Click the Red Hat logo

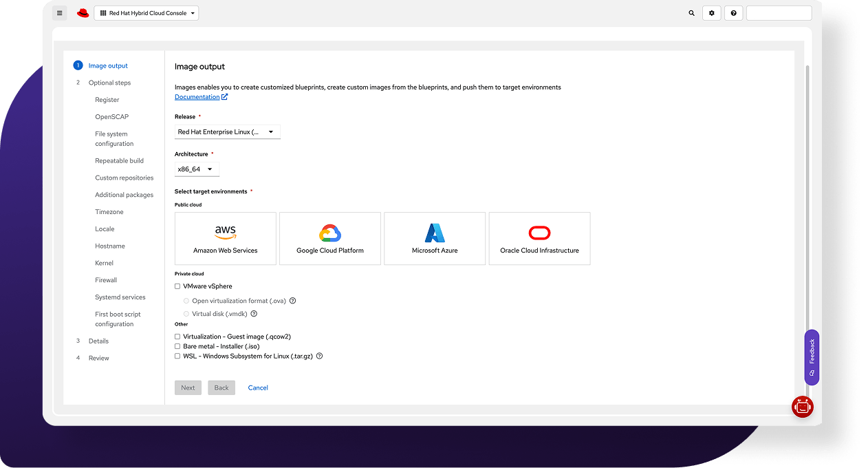point(83,13)
